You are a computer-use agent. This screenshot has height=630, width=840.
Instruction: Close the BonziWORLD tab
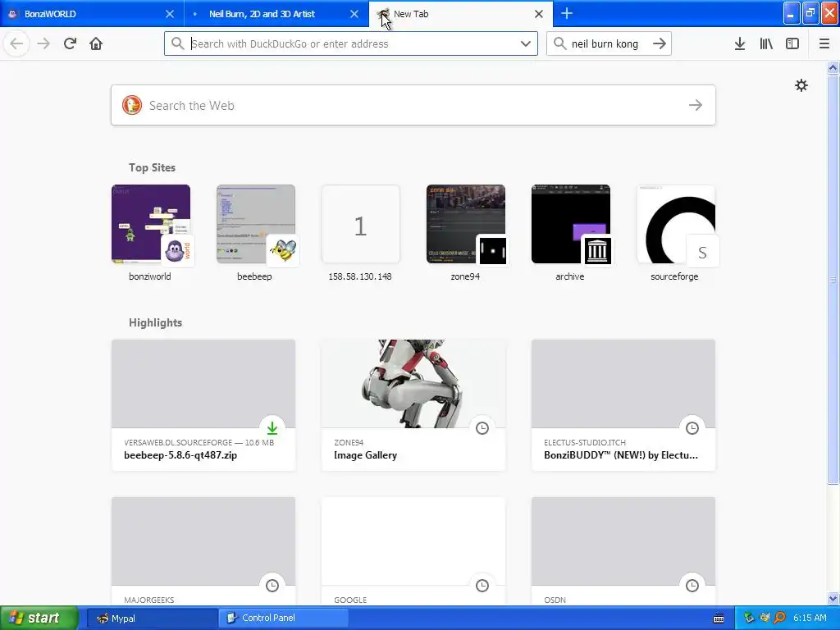169,14
